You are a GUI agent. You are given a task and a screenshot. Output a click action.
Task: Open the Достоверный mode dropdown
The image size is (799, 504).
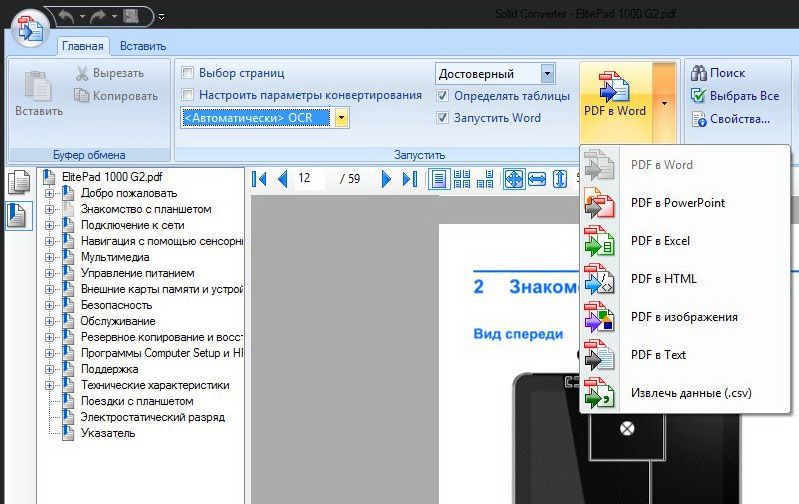pos(547,73)
